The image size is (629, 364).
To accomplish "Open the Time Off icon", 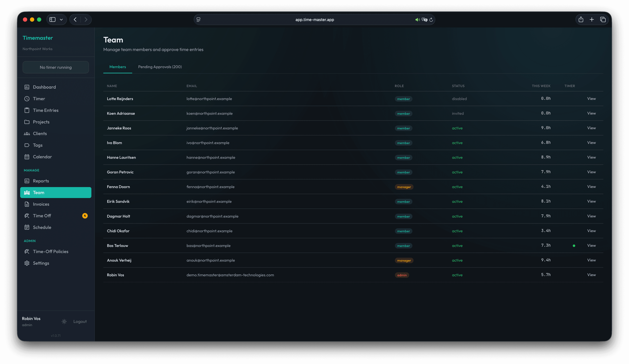I will (x=27, y=216).
